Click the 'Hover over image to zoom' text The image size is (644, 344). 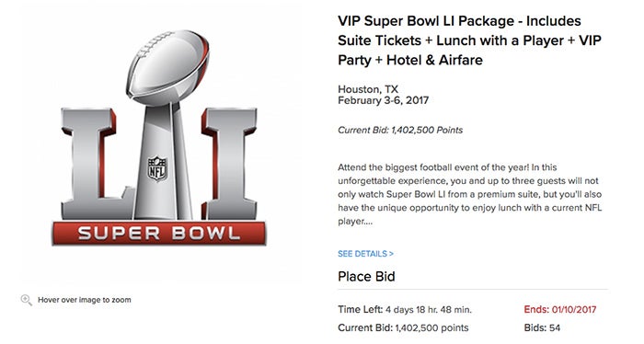point(85,300)
